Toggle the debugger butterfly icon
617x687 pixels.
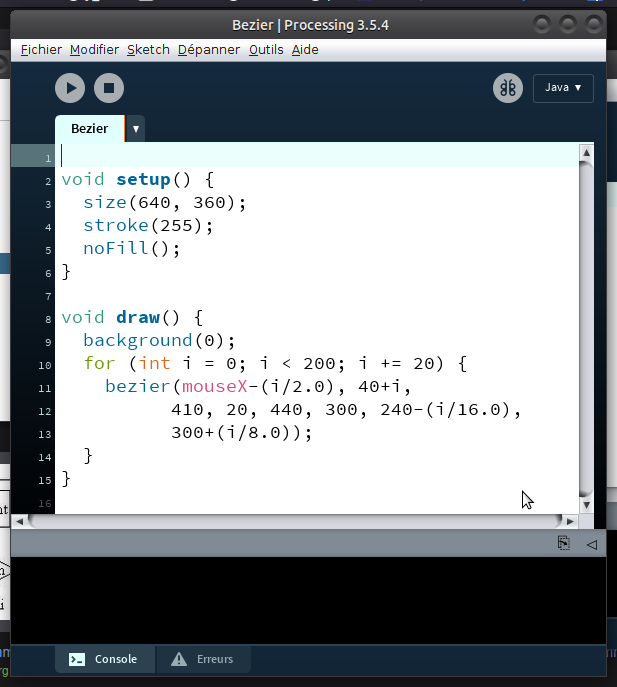coord(508,88)
